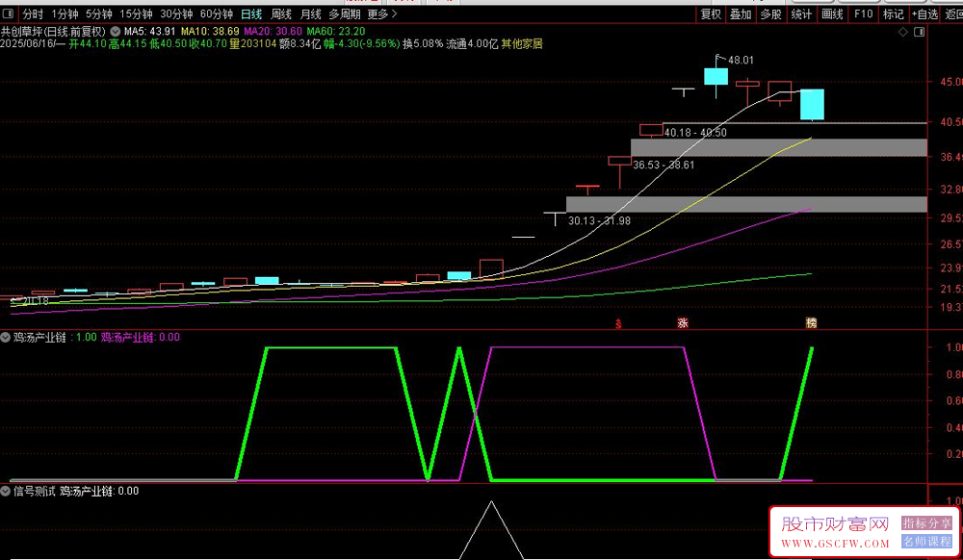Open the 榜 marker icon below the chart
The width and height of the screenshot is (963, 560).
coord(811,323)
